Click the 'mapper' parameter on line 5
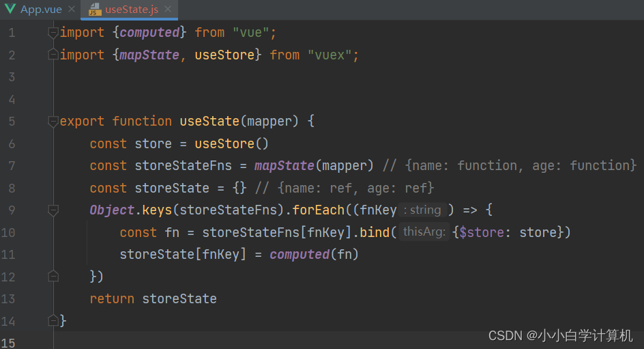 coord(269,122)
